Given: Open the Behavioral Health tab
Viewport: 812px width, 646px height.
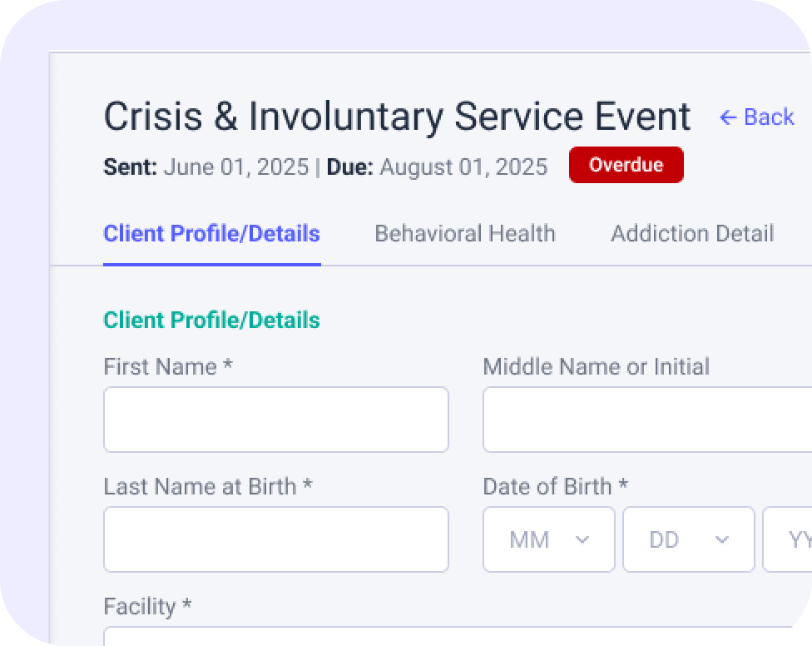Looking at the screenshot, I should [465, 234].
